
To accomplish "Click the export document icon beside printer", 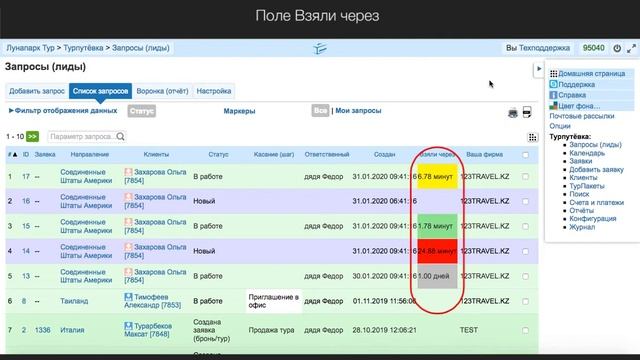I will tap(527, 112).
